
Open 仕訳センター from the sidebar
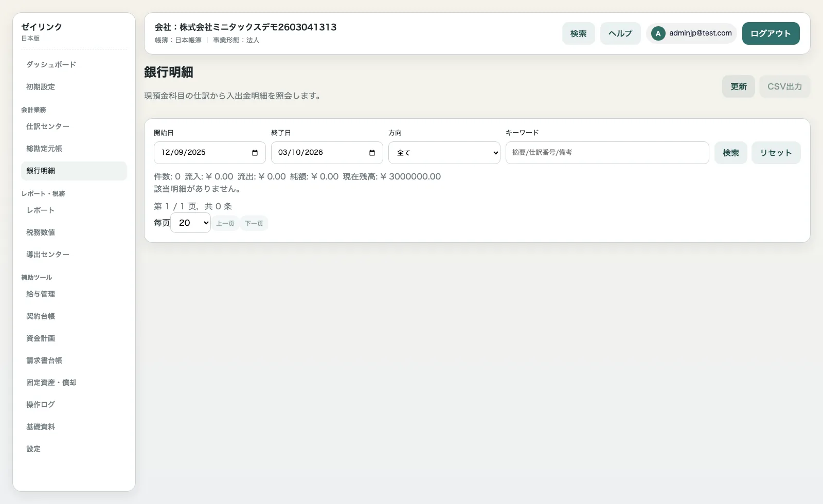[48, 127]
